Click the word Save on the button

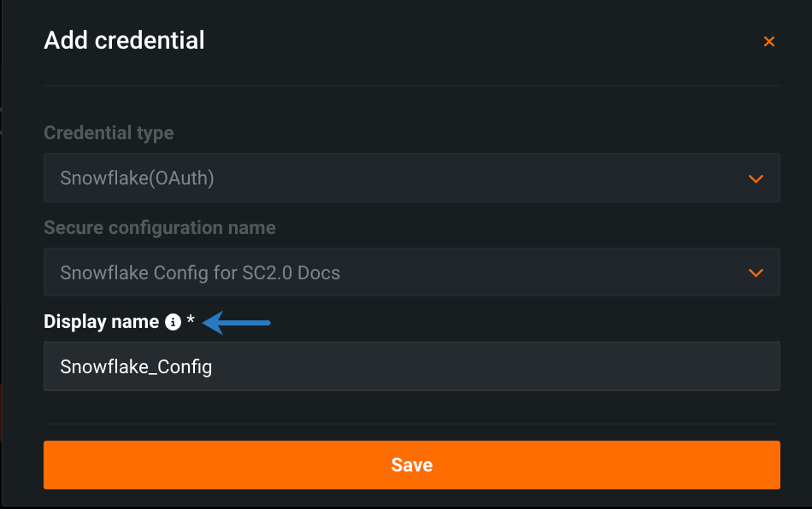tap(411, 465)
